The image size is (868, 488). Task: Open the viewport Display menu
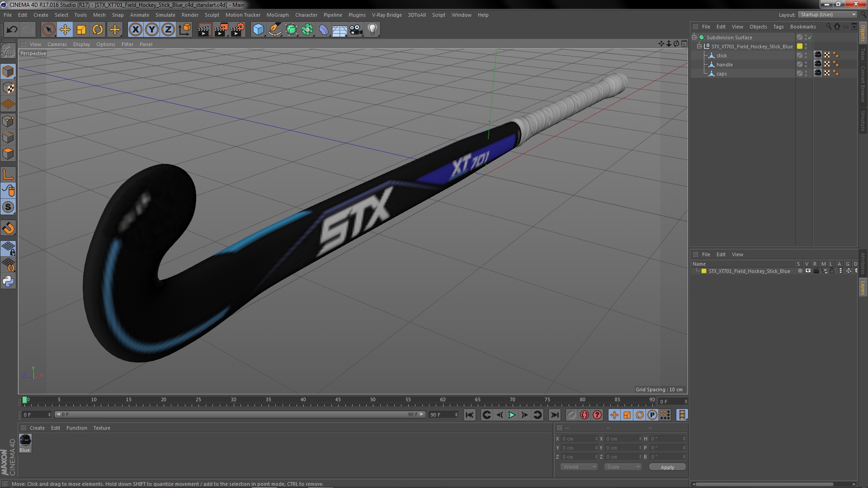click(x=81, y=44)
